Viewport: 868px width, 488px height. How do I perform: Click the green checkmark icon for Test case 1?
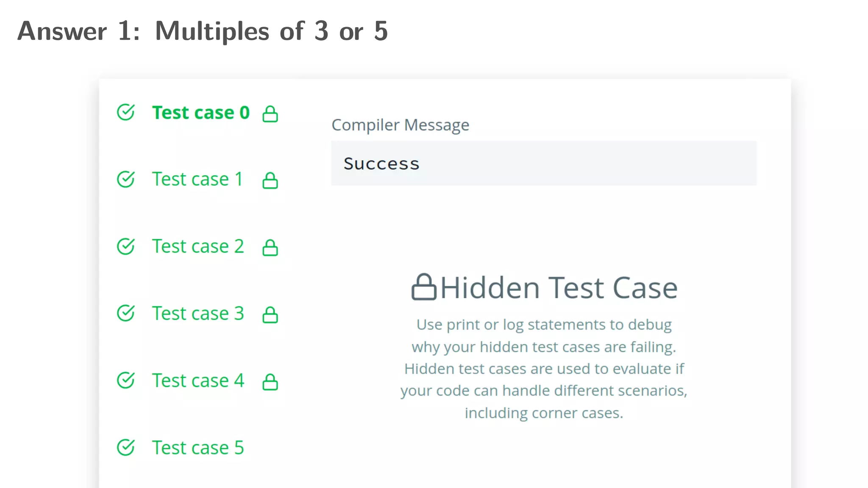point(126,179)
